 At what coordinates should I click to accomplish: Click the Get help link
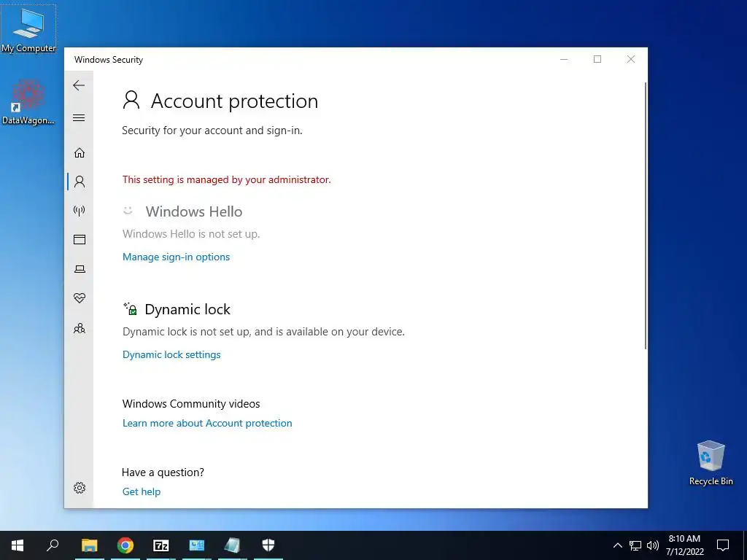142,491
